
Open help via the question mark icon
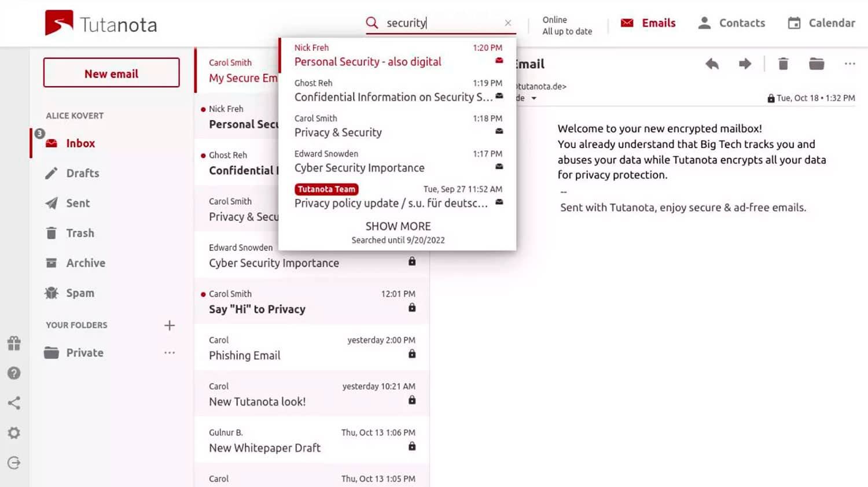[14, 373]
